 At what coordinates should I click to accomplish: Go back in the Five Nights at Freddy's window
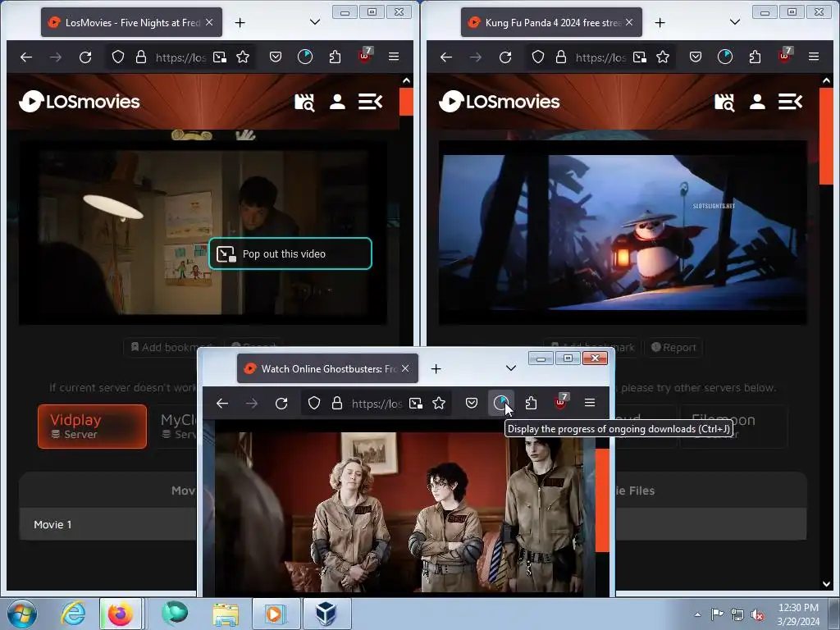click(26, 57)
